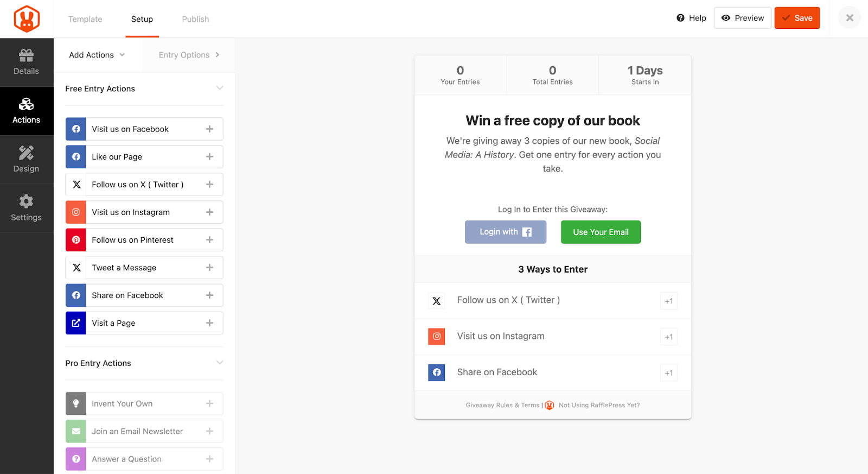Viewport: 868px width, 474px height.
Task: Open the Design panel in the sidebar
Action: (x=27, y=160)
